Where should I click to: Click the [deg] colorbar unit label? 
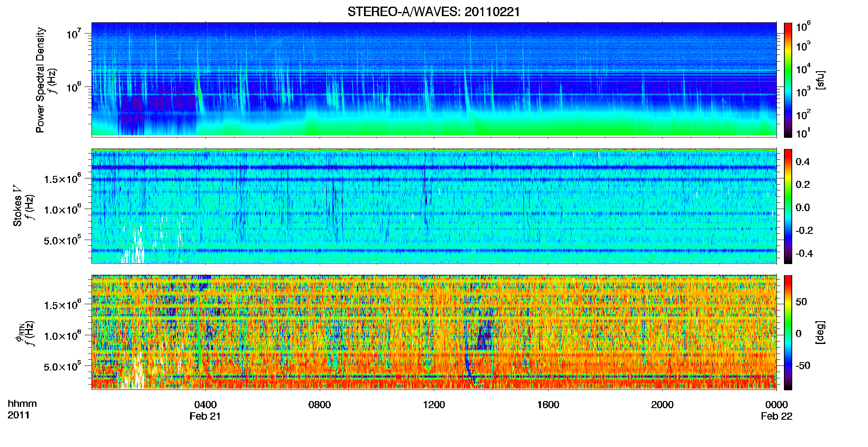click(x=820, y=332)
